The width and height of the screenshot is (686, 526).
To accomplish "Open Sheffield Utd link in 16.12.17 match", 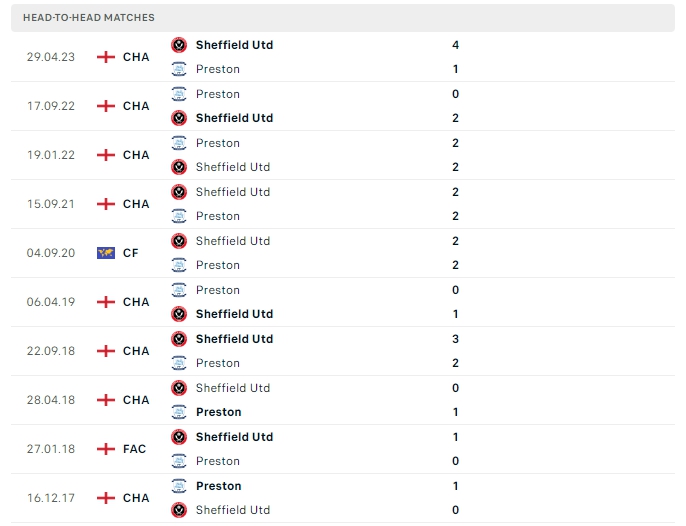I will [x=233, y=510].
